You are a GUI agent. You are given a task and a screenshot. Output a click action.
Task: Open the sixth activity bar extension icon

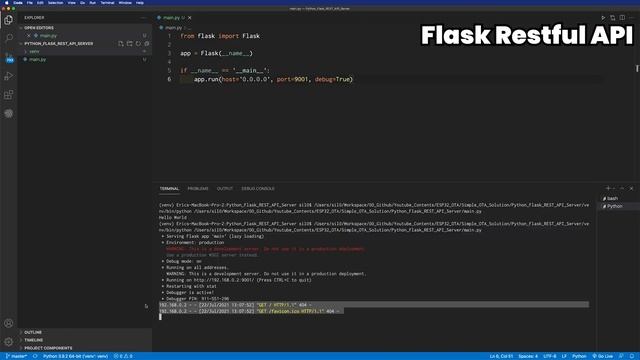point(9,113)
